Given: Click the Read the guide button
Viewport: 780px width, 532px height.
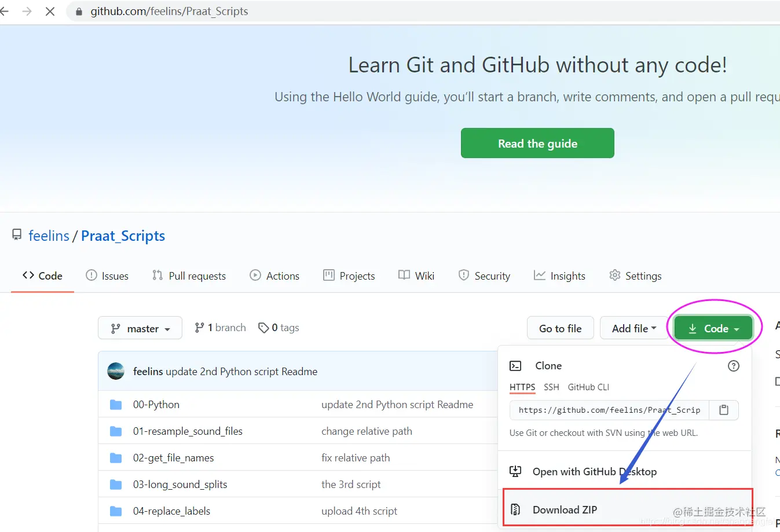Looking at the screenshot, I should 537,143.
